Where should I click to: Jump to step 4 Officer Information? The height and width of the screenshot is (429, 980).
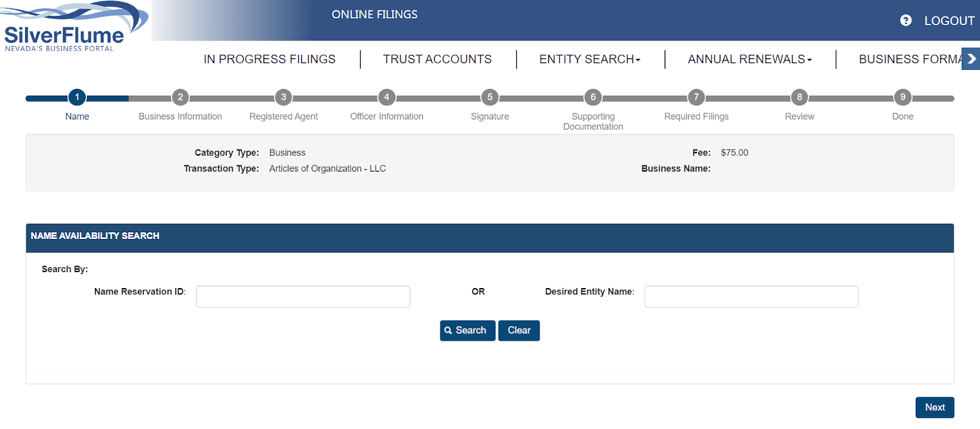coord(386,97)
